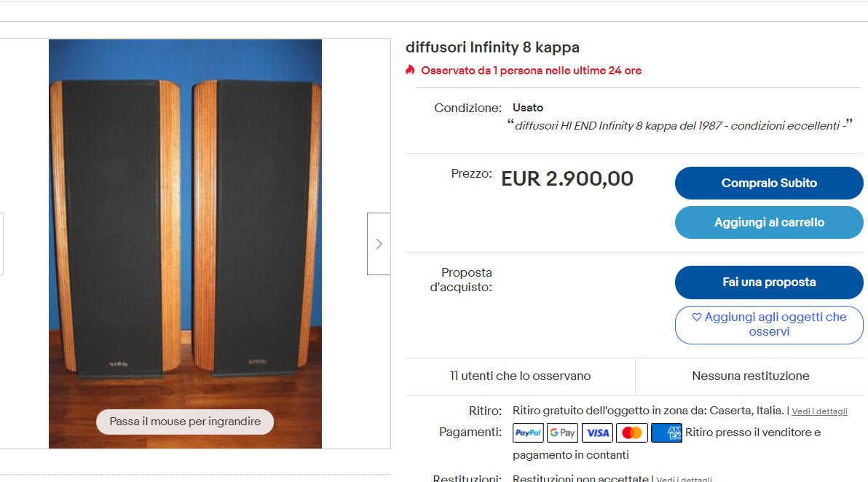
Task: Click the Google Pay payment icon
Action: (562, 432)
